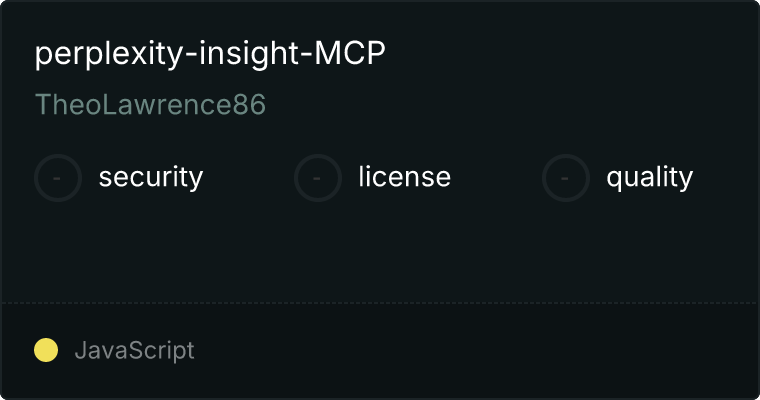Viewport: 760px width, 400px height.
Task: Open the perplexity-insight-MCP title link
Action: (x=210, y=53)
